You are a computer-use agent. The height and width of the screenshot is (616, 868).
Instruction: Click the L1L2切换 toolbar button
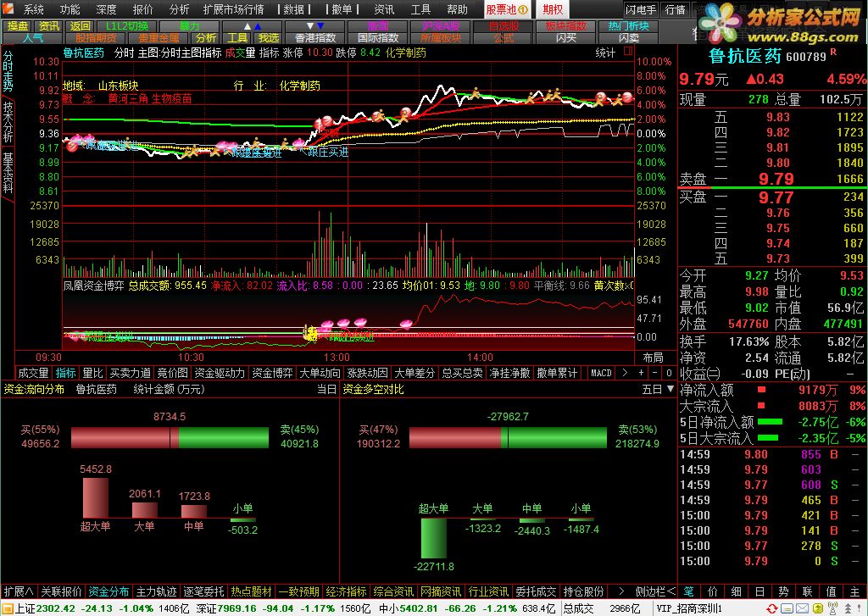pos(127,26)
